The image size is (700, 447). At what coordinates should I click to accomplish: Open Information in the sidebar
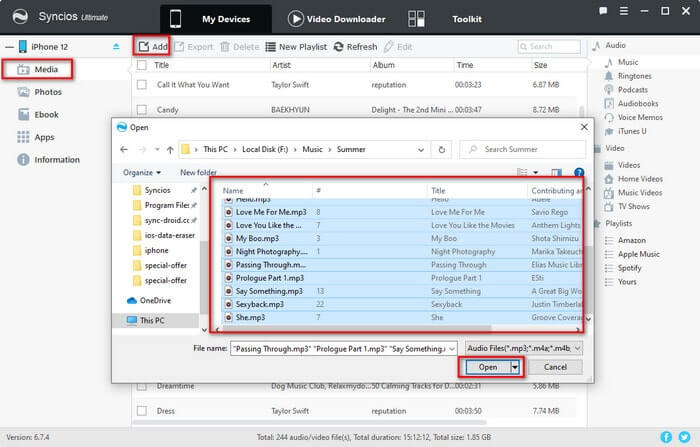click(x=48, y=160)
